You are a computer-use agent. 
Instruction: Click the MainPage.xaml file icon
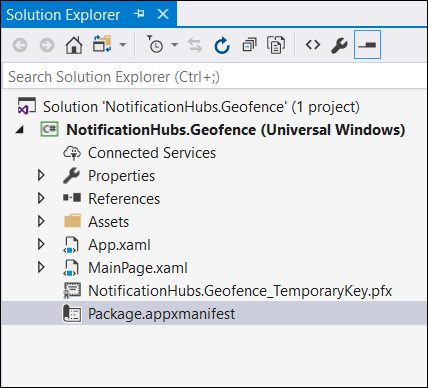tap(71, 268)
